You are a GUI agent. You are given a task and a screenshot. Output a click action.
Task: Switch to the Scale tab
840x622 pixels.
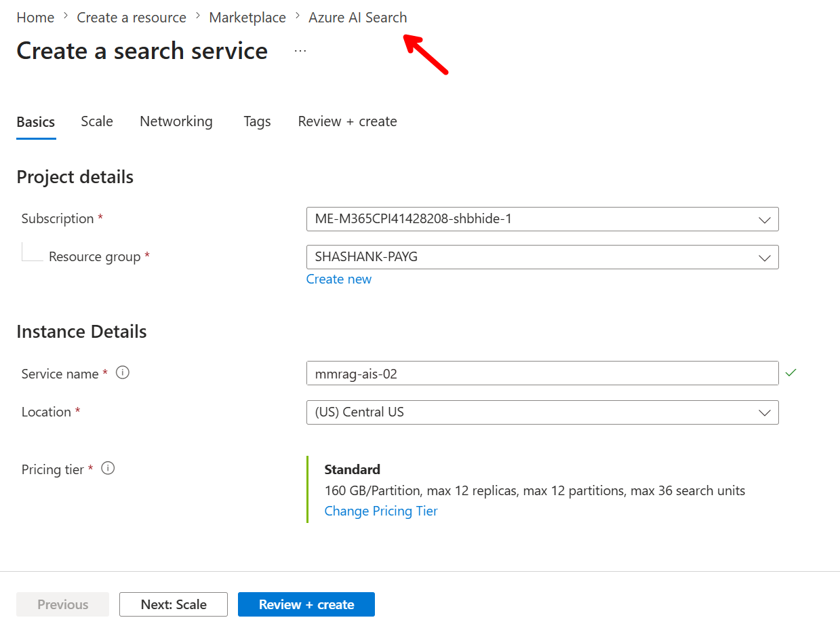coord(97,121)
